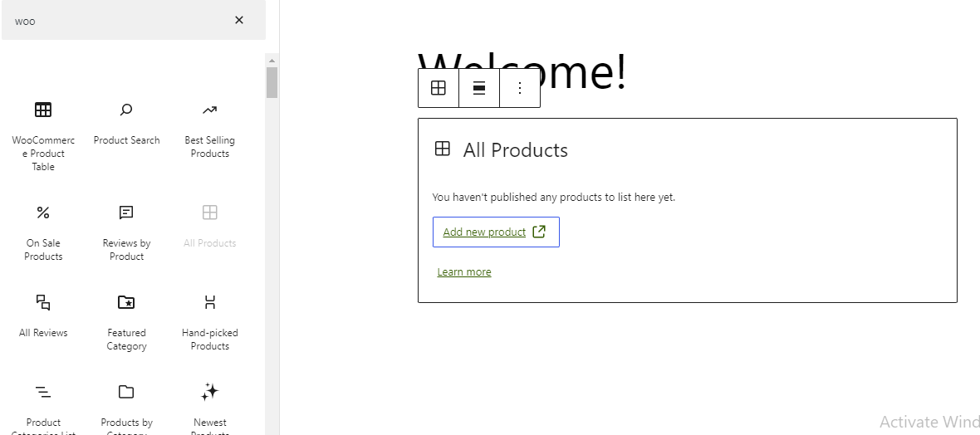
Task: Select the All Products block heading
Action: coord(515,150)
